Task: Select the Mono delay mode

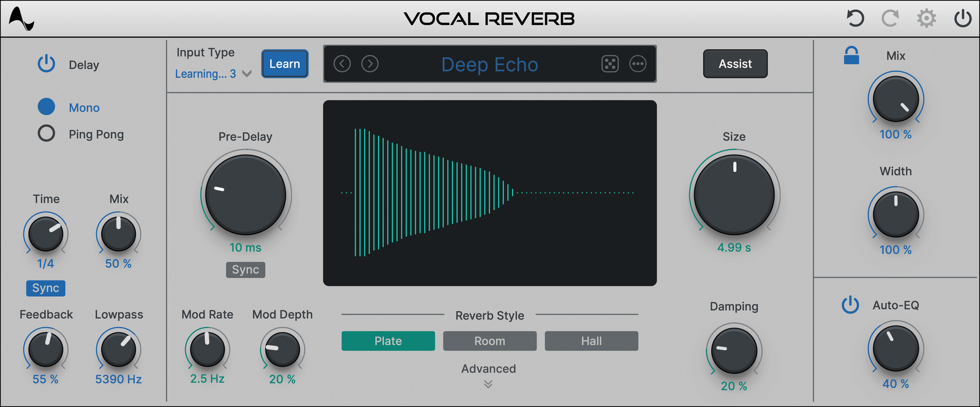Action: pyautogui.click(x=47, y=107)
